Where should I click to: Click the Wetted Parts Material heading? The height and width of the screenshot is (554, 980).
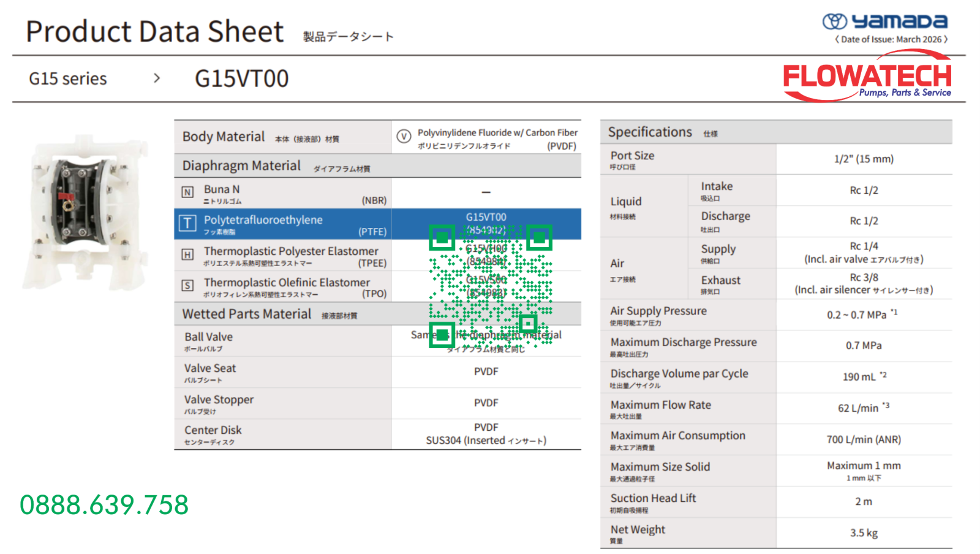tap(247, 314)
